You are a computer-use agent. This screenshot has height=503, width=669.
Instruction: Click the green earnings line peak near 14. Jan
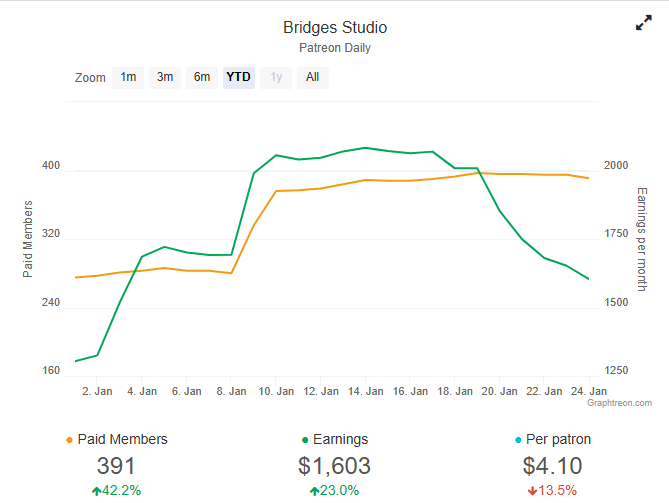365,148
